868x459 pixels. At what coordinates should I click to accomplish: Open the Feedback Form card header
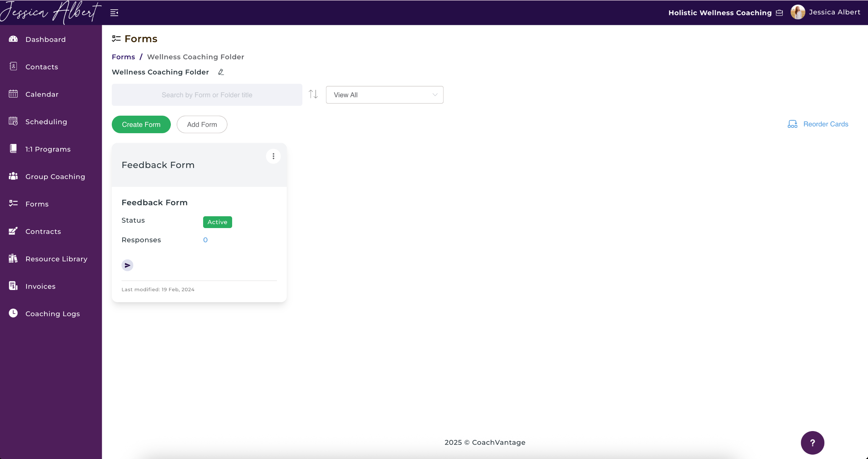(x=199, y=165)
